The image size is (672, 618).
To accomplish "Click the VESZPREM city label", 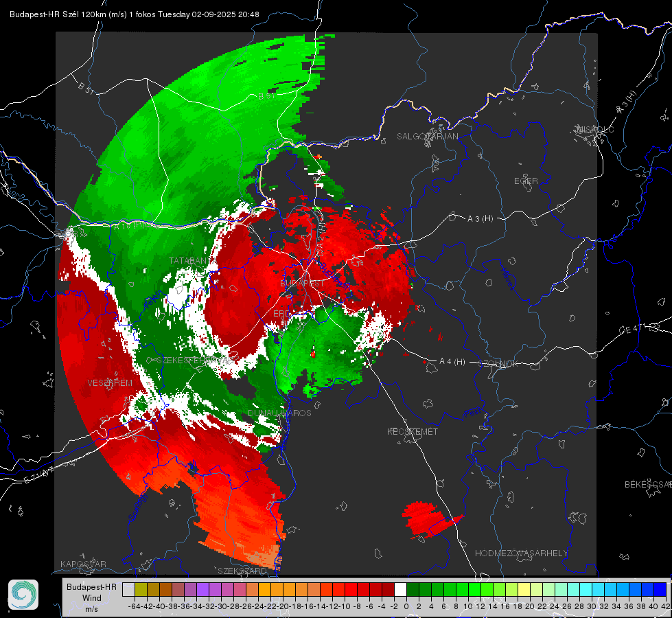I will click(x=110, y=383).
